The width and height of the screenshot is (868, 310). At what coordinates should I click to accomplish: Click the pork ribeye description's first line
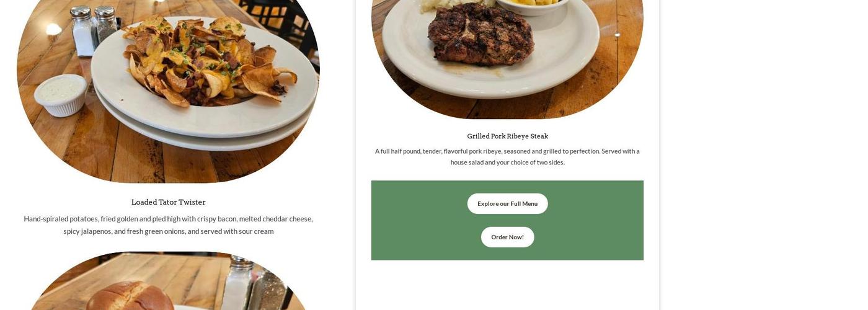pyautogui.click(x=507, y=151)
